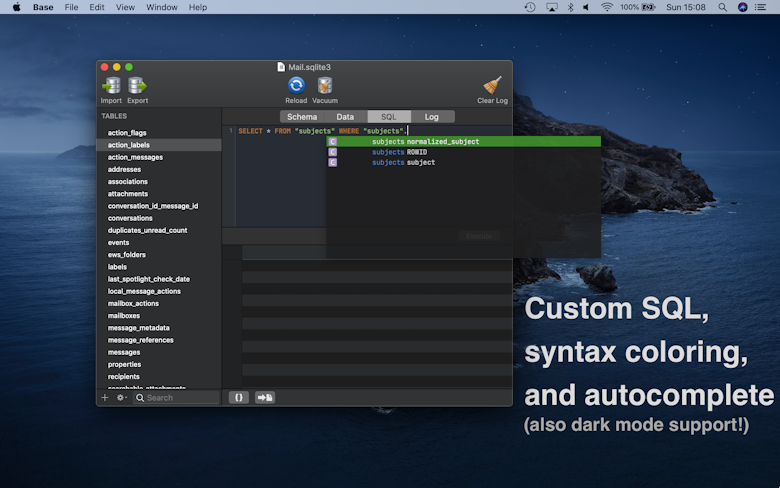Open the gear actions menu below the table list
Viewport: 780px width, 488px height.
(x=121, y=397)
